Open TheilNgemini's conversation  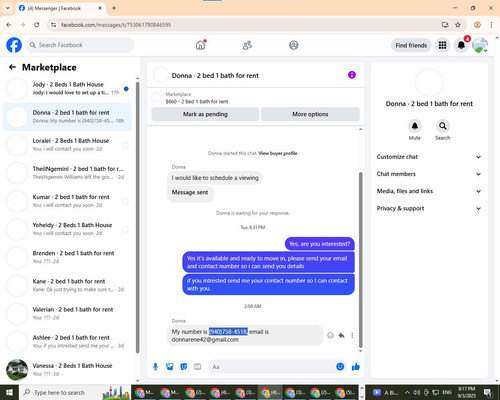[x=68, y=173]
